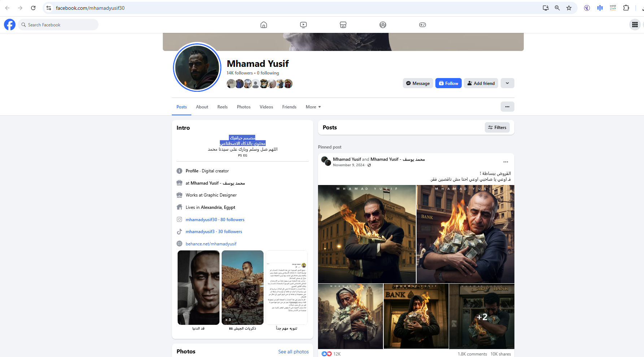This screenshot has height=357, width=644.
Task: Open the Groups icon in top navigation
Action: (x=383, y=25)
